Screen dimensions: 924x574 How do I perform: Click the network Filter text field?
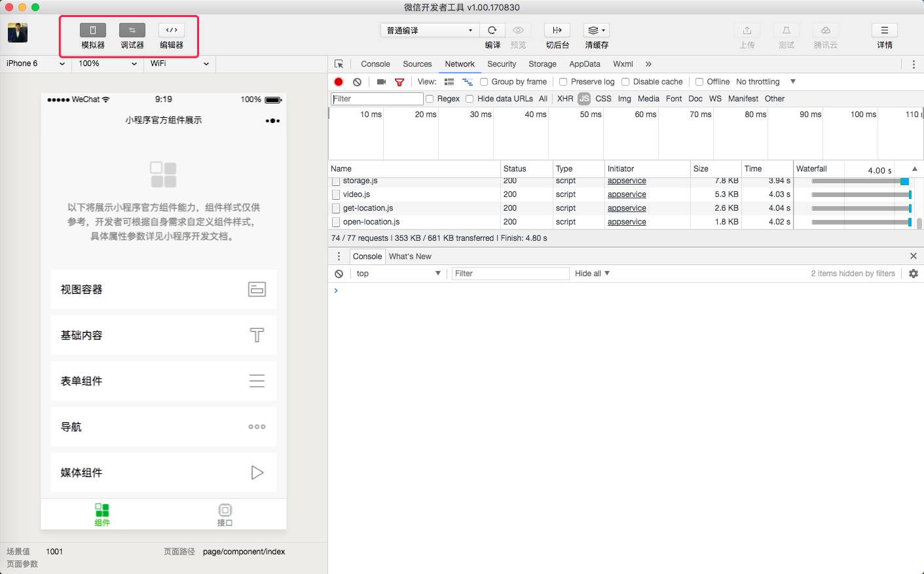click(377, 99)
